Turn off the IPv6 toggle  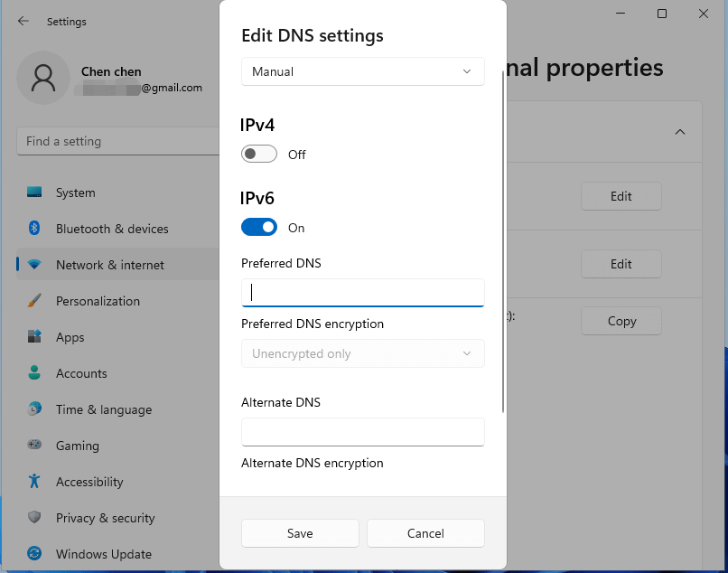click(x=259, y=228)
